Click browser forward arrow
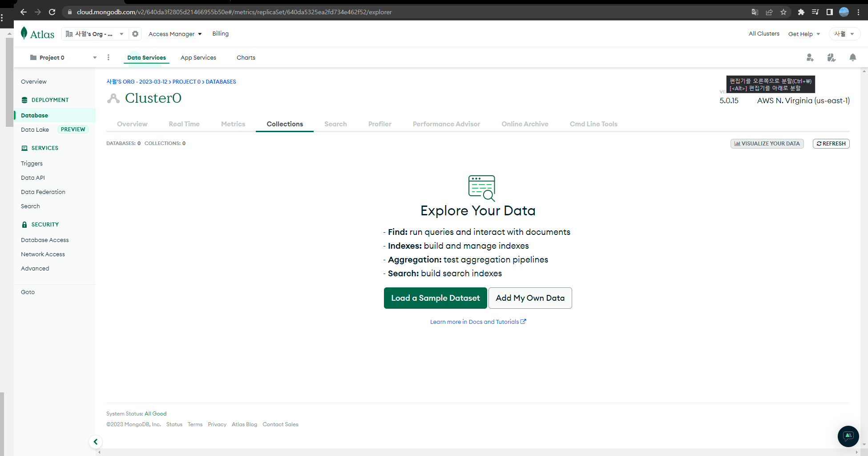 (38, 12)
